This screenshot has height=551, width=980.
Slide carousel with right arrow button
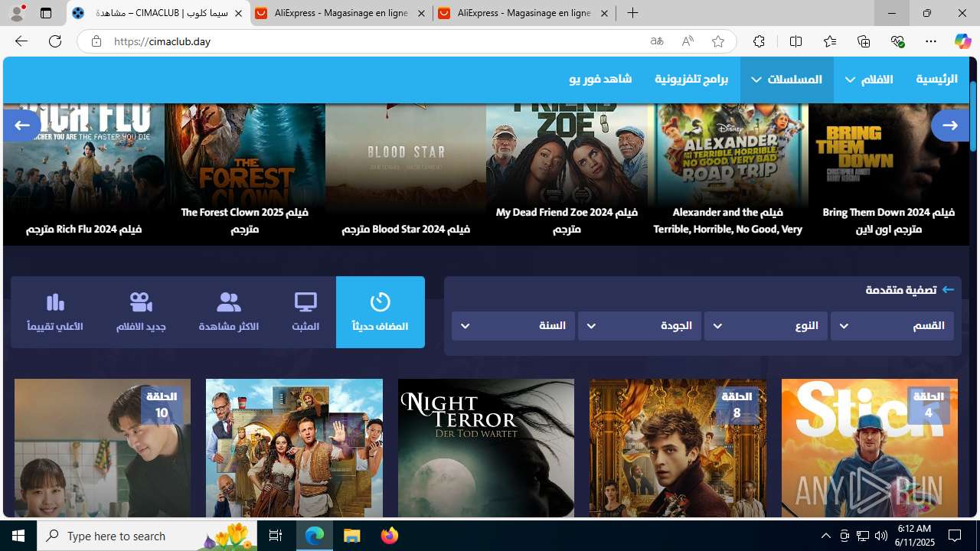click(949, 126)
